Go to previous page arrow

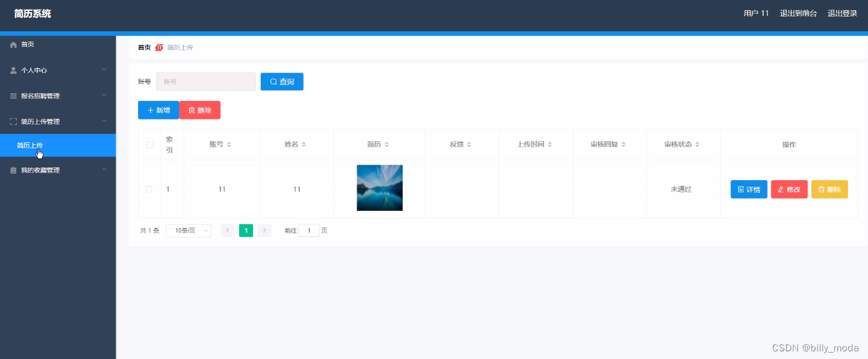coord(228,231)
